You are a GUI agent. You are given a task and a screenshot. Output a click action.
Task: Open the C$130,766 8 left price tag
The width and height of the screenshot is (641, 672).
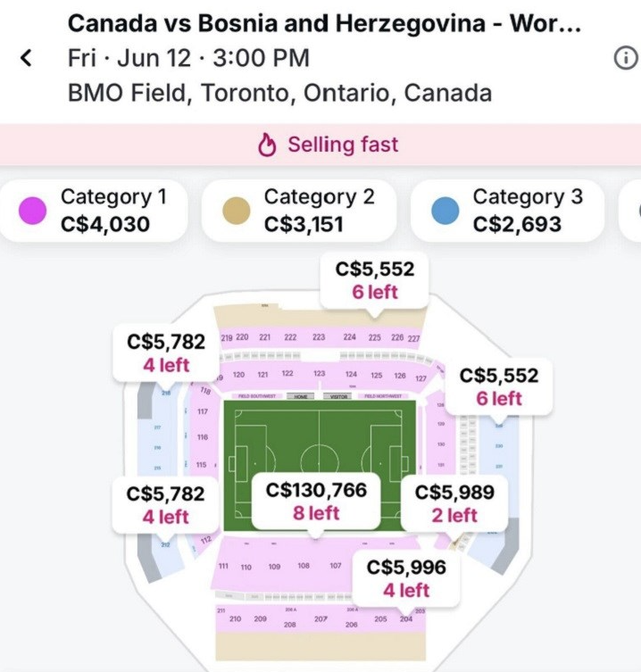(x=314, y=501)
